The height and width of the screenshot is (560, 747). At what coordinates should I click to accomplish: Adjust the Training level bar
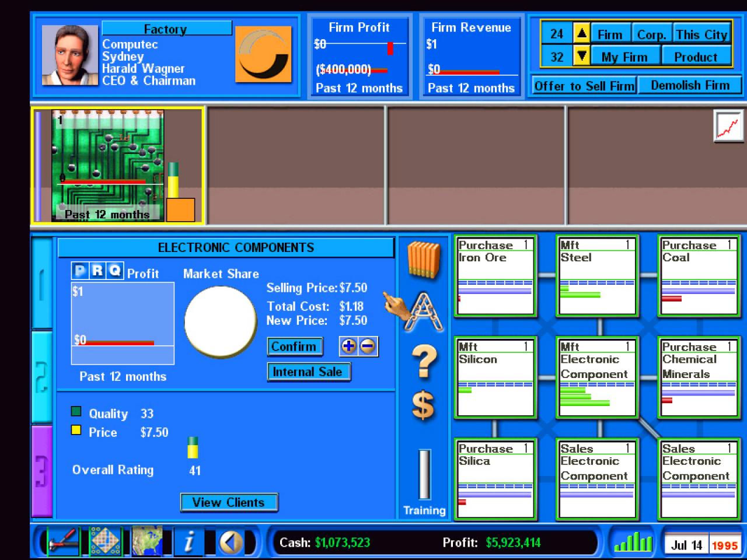tap(424, 474)
